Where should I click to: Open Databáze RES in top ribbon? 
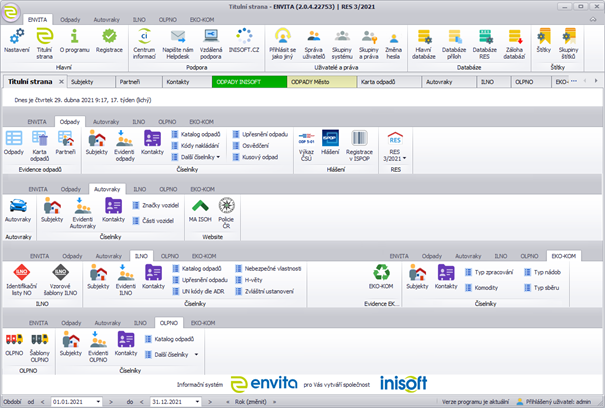click(485, 44)
